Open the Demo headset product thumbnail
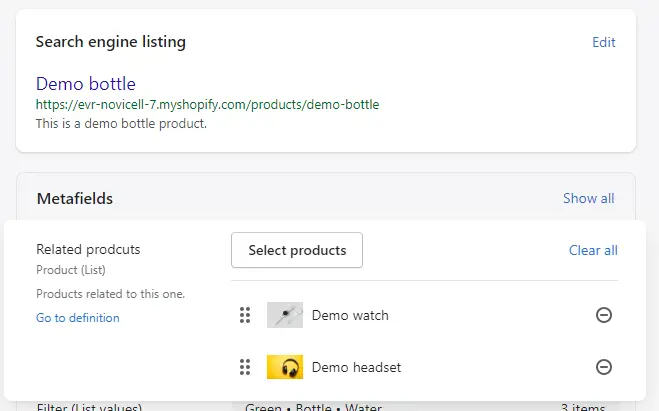Image resolution: width=659 pixels, height=411 pixels. (285, 367)
